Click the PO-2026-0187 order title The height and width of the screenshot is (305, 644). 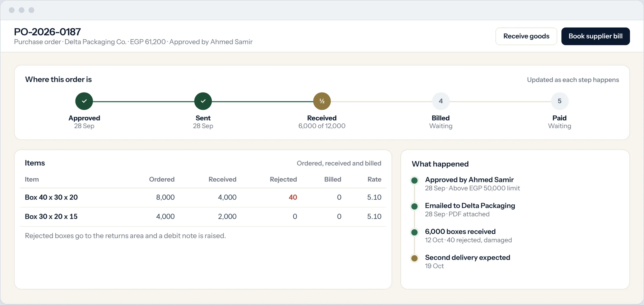47,32
